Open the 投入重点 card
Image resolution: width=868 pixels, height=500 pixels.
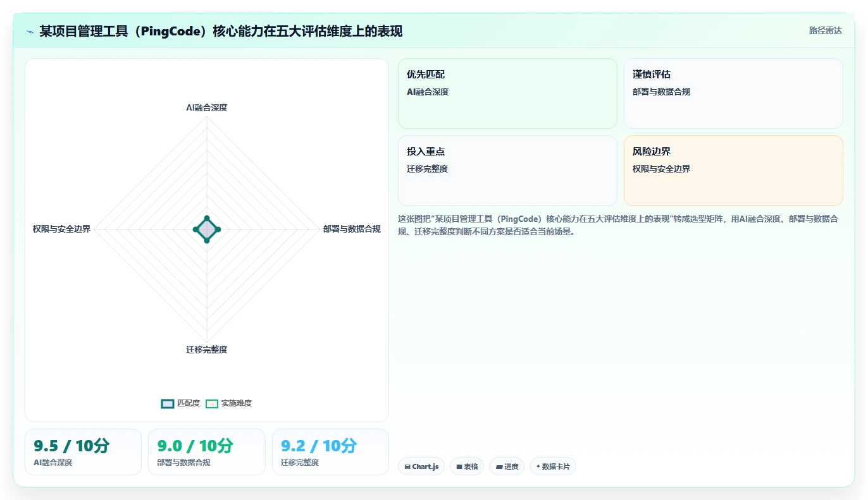[507, 171]
